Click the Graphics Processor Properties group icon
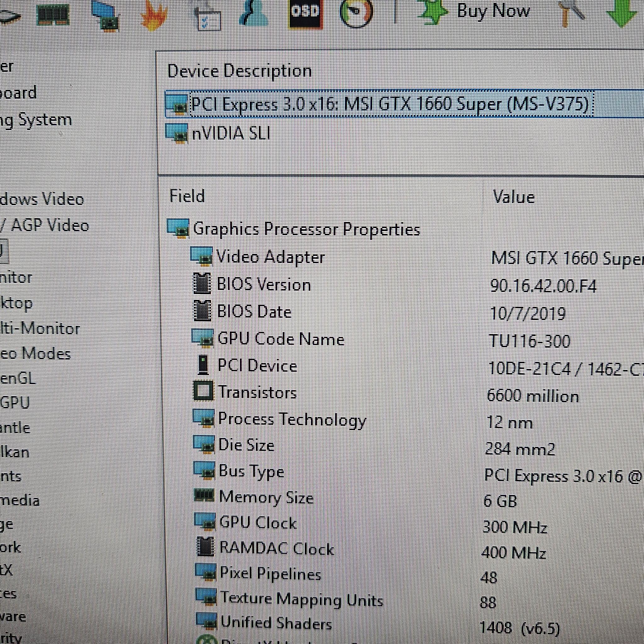This screenshot has width=644, height=644. coord(178,228)
